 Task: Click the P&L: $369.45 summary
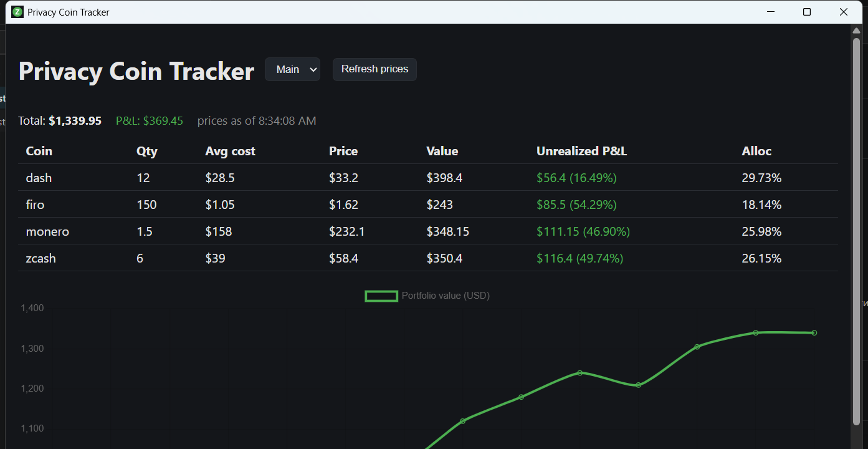150,121
